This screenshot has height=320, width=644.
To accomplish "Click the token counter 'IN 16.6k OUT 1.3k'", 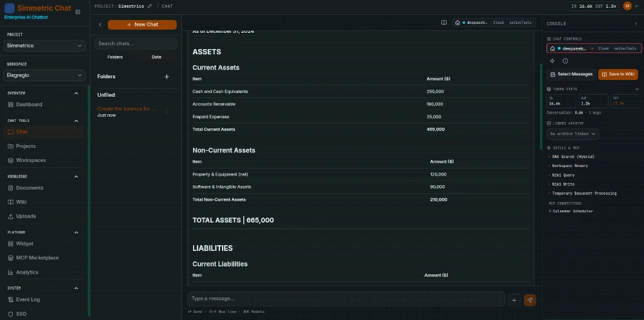I will click(594, 6).
